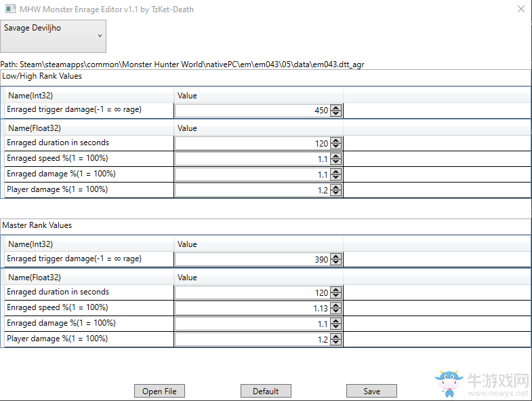532x401 pixels.
Task: Decrease Low/High Rank enraged trigger damage with down arrow
Action: 336,113
